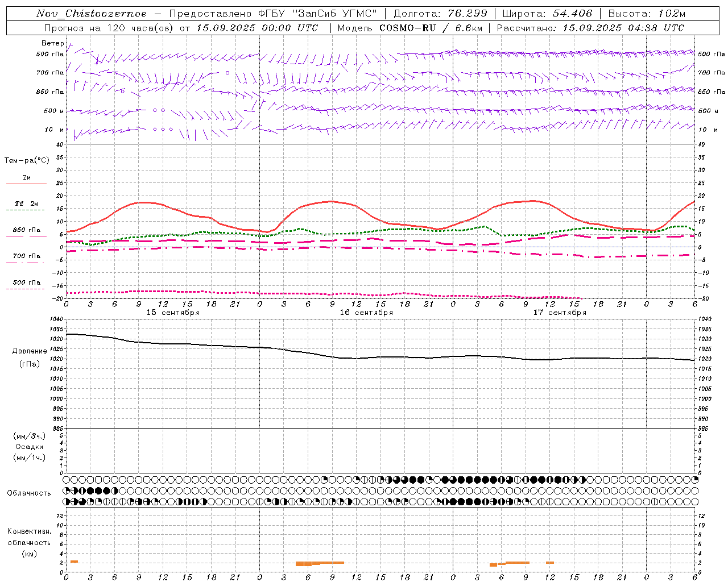Select the latitude value 54.406
Image resolution: width=728 pixels, height=582 pixels.
[x=572, y=14]
